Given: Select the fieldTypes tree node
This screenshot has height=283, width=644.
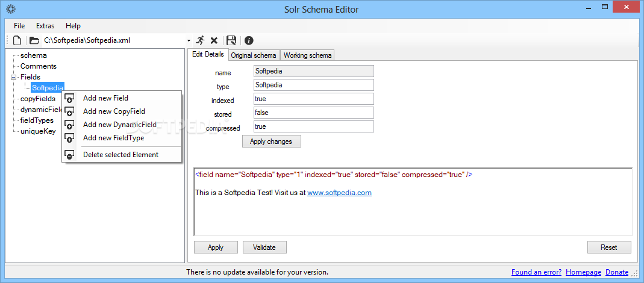Looking at the screenshot, I should point(37,120).
